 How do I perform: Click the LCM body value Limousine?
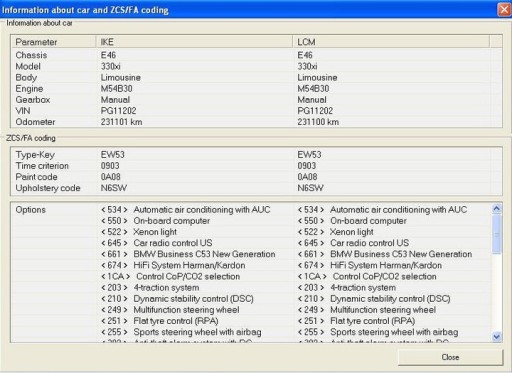pos(317,77)
